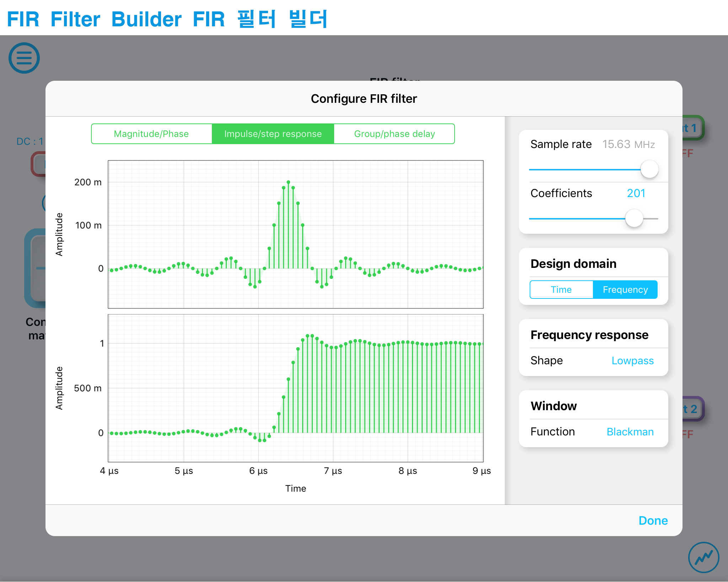Set design domain to Frequency
Screen dimensions: 728x582
(x=625, y=290)
